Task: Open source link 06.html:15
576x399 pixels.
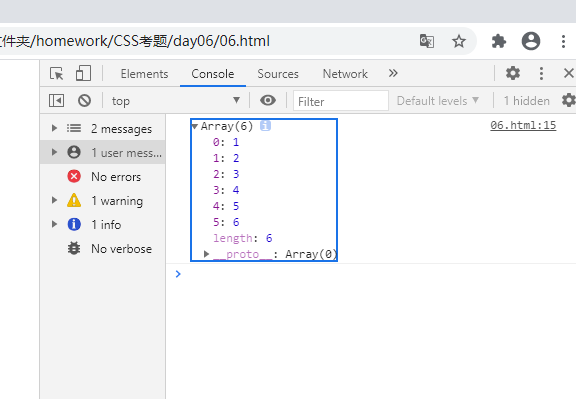Action: point(523,125)
